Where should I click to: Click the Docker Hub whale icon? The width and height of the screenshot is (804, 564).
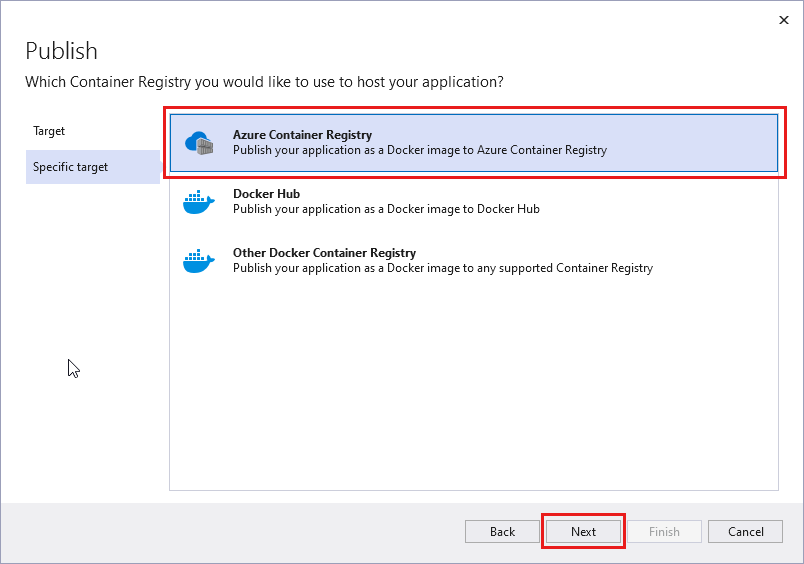[x=199, y=202]
